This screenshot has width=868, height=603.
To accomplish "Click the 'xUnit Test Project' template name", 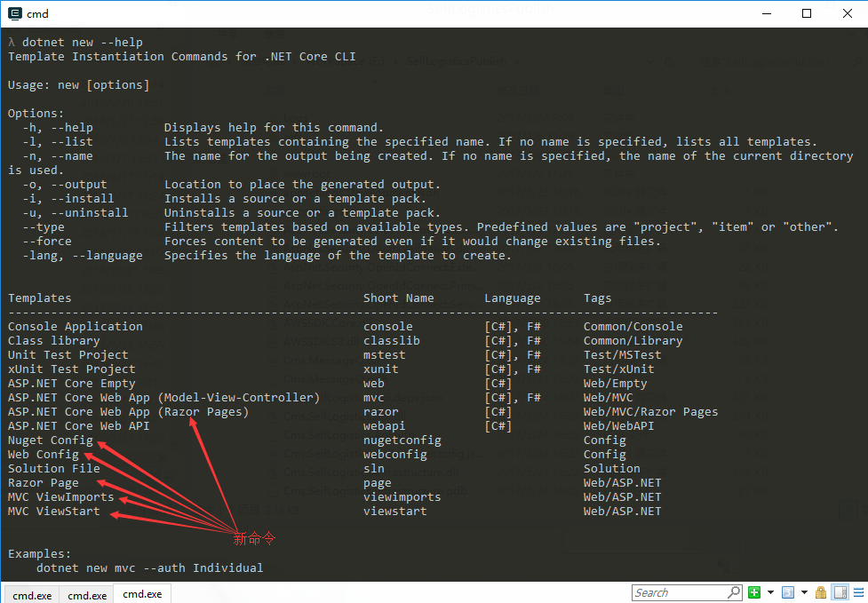I will point(71,369).
